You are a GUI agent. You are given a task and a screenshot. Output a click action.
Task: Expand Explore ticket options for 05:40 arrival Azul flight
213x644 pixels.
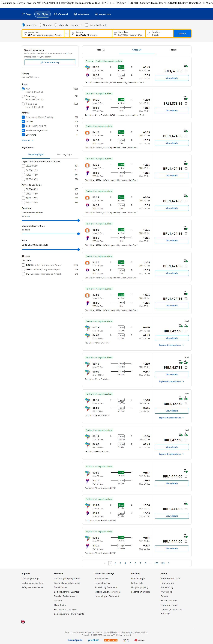click(171, 345)
